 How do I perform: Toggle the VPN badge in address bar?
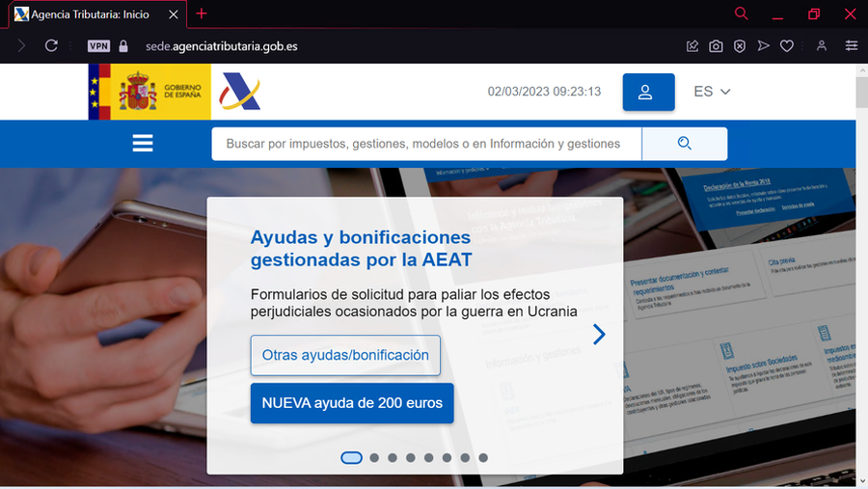tap(98, 45)
